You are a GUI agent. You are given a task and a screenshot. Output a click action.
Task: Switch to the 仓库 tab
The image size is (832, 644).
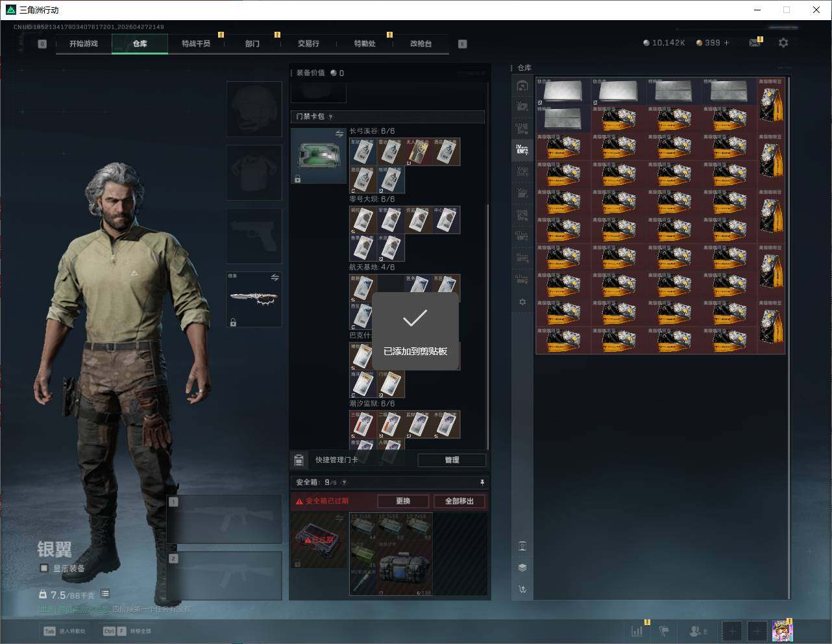(x=140, y=43)
